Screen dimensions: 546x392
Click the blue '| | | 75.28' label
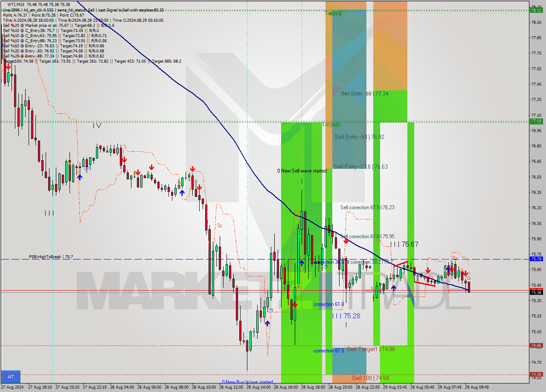coord(346,316)
